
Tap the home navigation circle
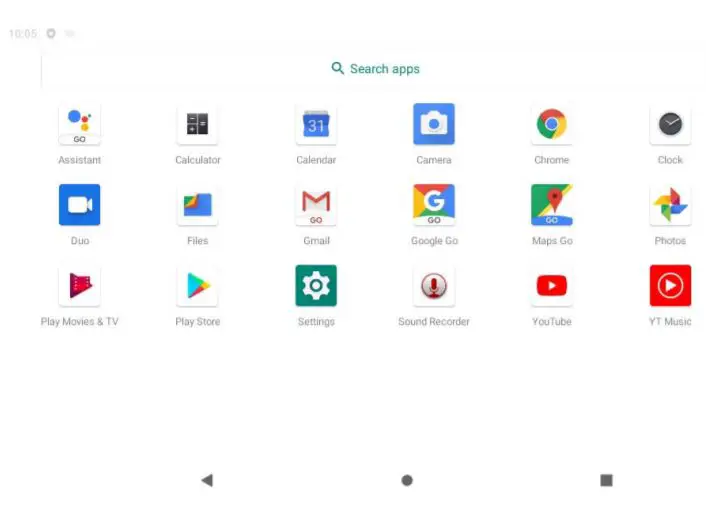407,481
